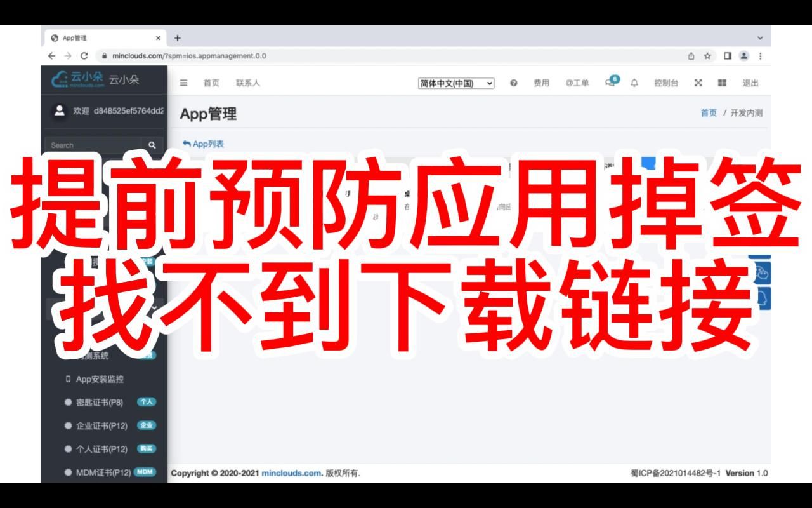The image size is (812, 508).
Task: Click the 蜀ICP备2021014482号-1 footer text
Action: click(x=676, y=473)
